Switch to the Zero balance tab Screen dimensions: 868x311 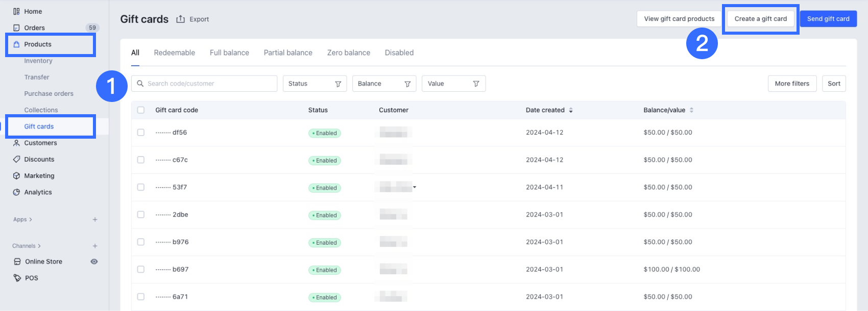click(x=348, y=53)
